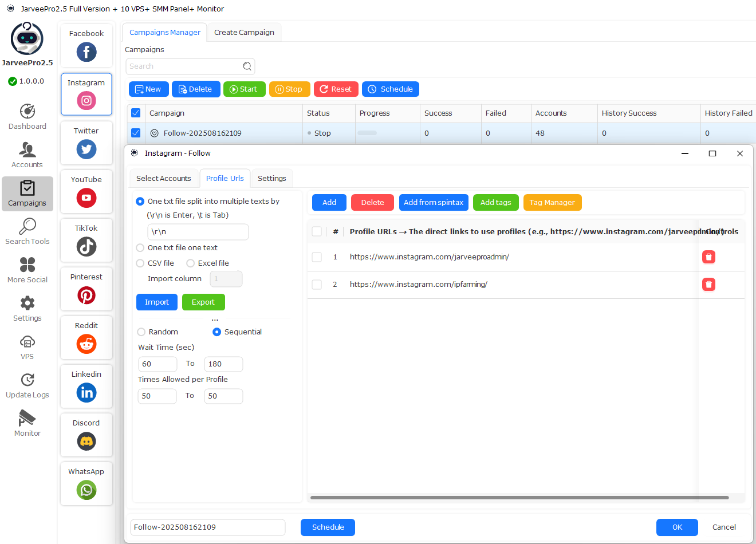Open Facebook platform icon

[x=86, y=52]
